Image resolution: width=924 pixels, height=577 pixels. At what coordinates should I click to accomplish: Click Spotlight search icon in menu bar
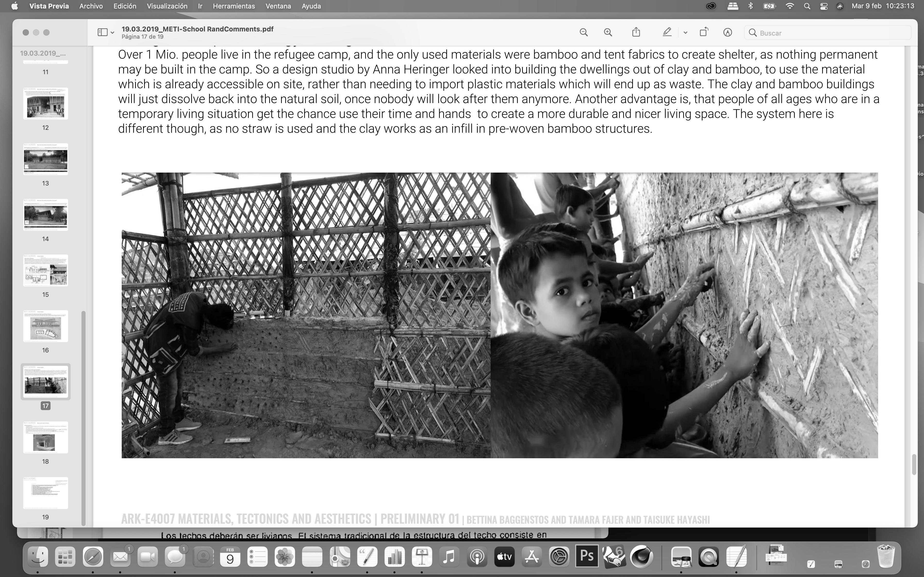[807, 6]
